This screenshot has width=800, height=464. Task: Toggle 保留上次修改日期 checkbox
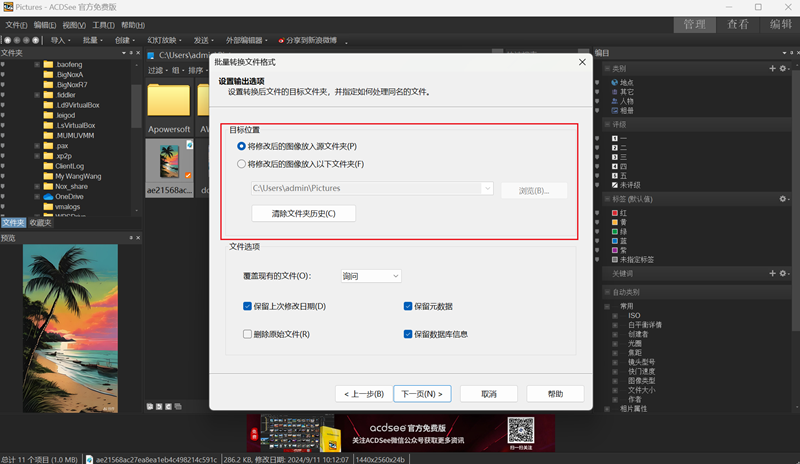coord(247,306)
